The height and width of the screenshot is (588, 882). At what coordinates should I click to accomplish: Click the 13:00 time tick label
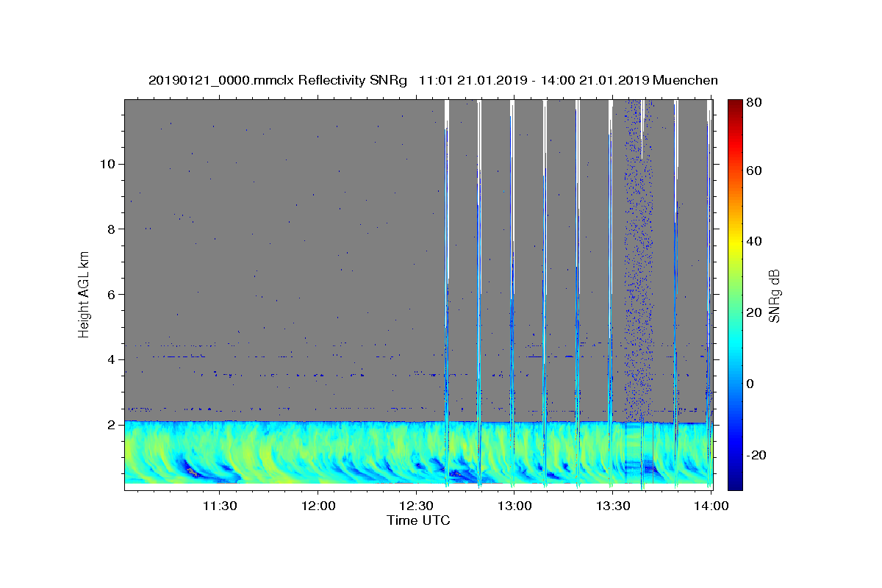tap(514, 506)
